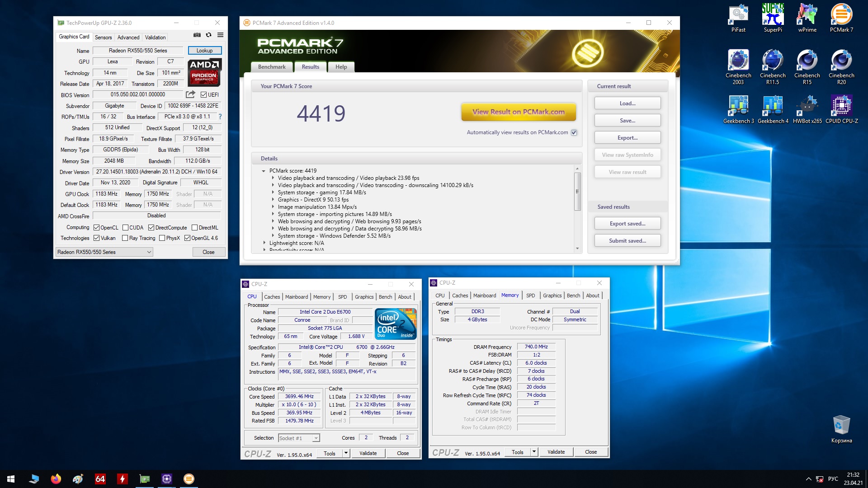Viewport: 868px width, 488px height.
Task: Switch to CPU-Z taskbar icon
Action: [x=166, y=479]
